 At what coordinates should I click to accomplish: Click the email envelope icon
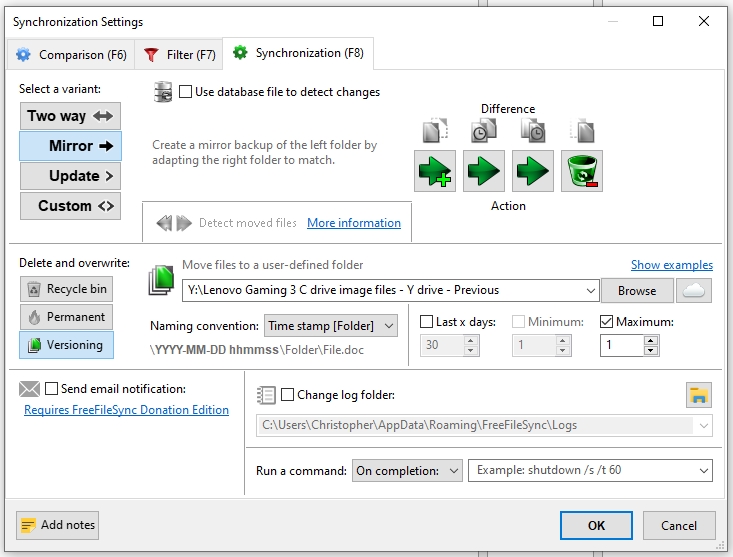pyautogui.click(x=29, y=389)
